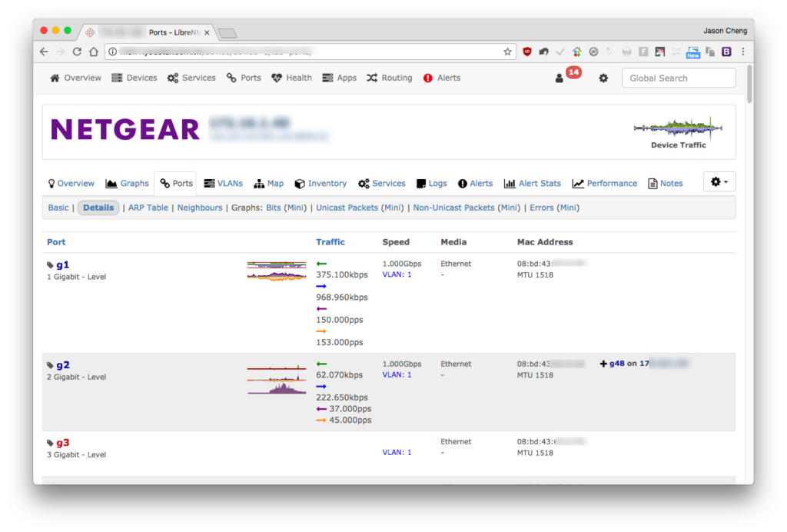The width and height of the screenshot is (787, 532).
Task: Open the Unicast Packets graphs link
Action: 347,208
